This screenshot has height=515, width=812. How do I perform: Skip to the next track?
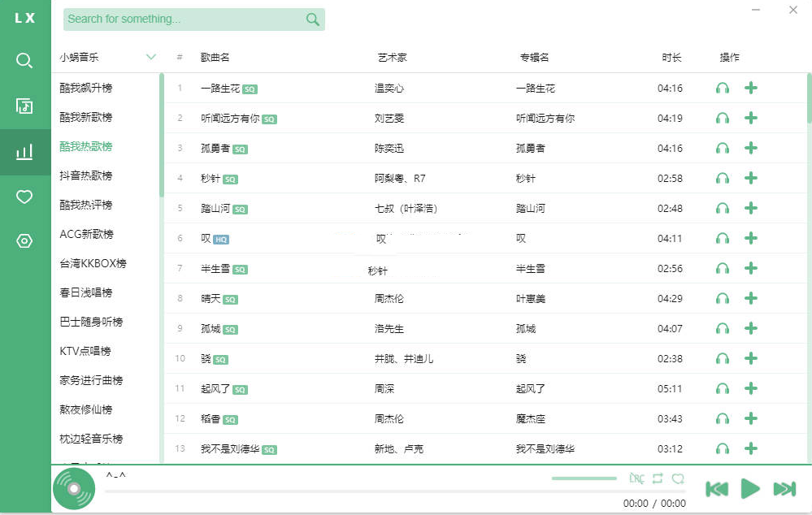coord(784,488)
